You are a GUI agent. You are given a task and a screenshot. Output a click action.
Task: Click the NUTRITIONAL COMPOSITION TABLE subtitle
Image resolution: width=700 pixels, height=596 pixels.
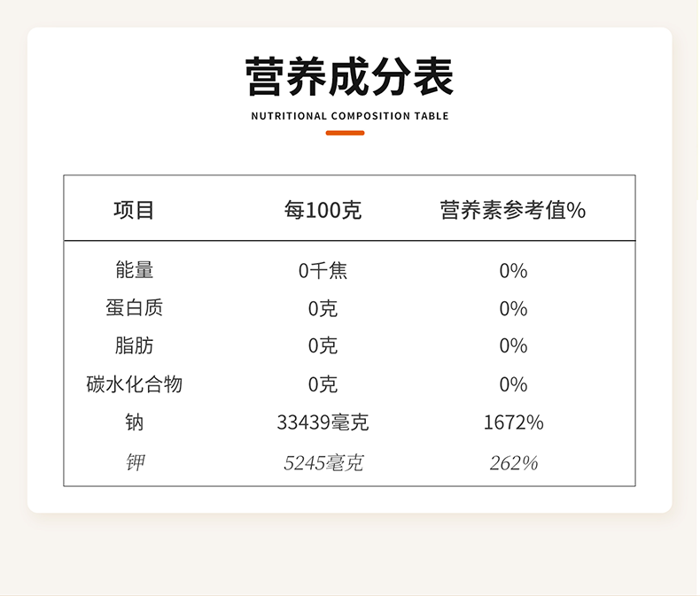350,116
